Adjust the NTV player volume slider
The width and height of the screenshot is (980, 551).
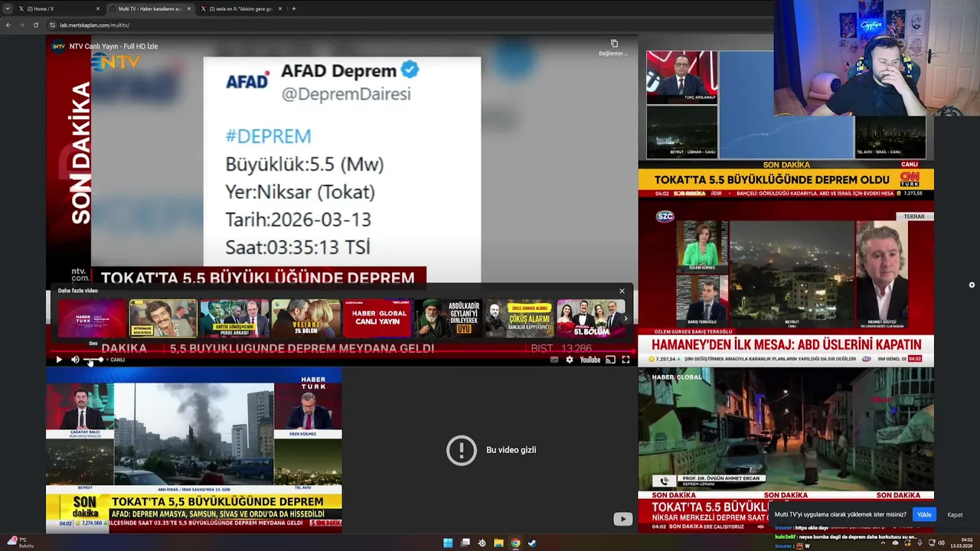[93, 360]
